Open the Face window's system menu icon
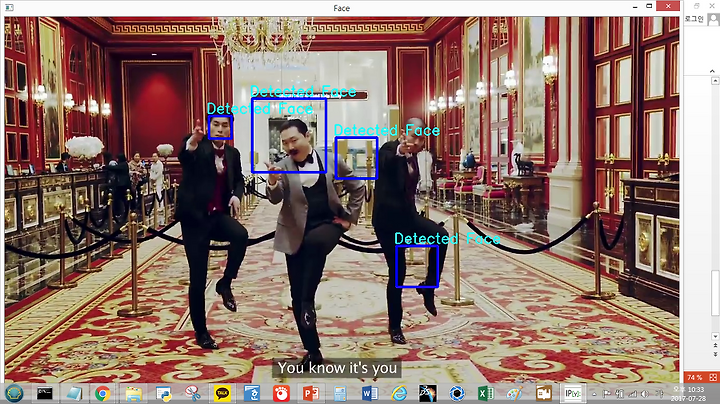The image size is (720, 404). 9,8
